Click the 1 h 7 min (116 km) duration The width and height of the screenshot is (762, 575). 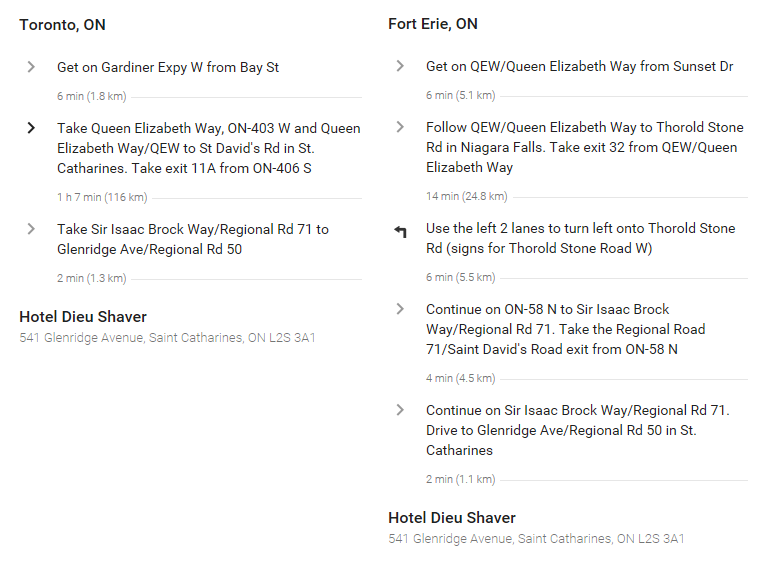pos(102,197)
